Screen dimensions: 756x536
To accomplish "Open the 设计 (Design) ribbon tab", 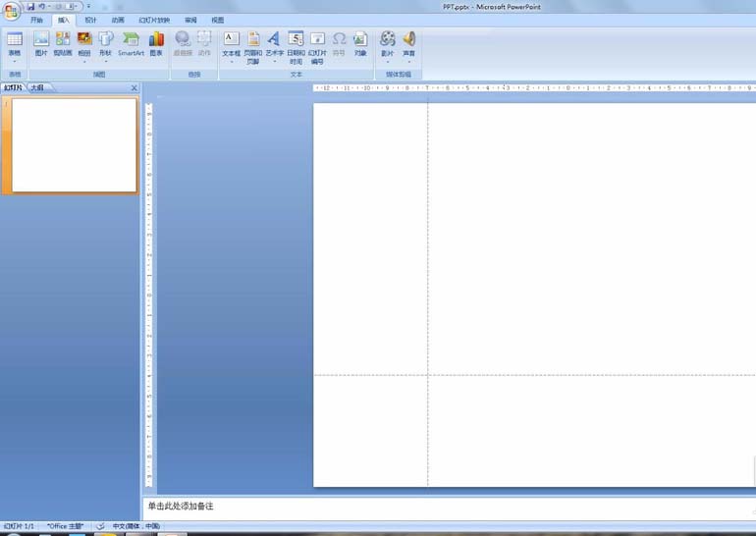I will [x=90, y=21].
